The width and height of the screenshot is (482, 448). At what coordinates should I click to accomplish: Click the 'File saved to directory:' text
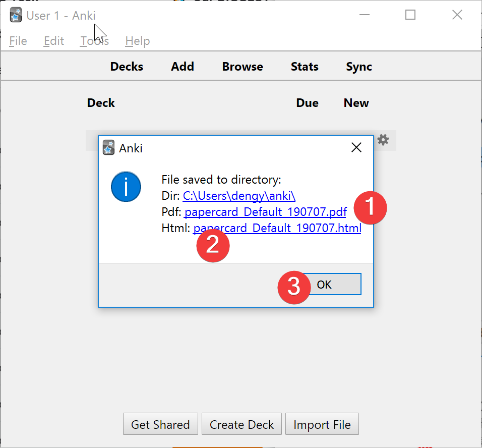(221, 180)
